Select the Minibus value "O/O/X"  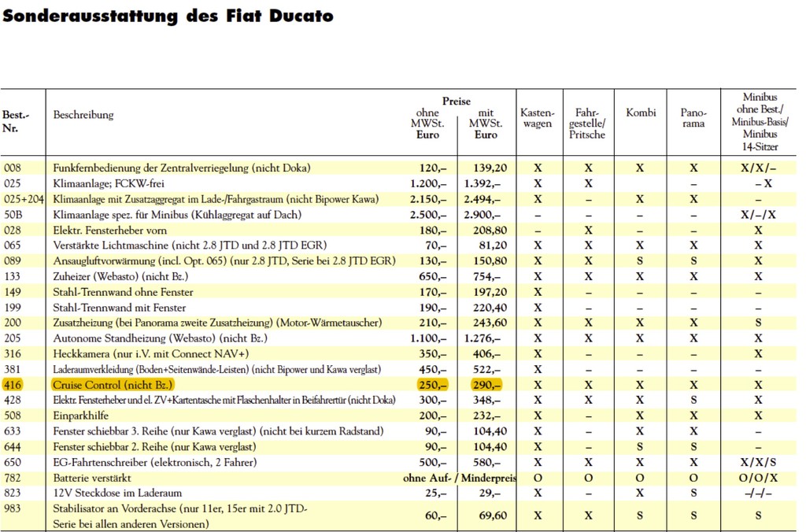(758, 478)
